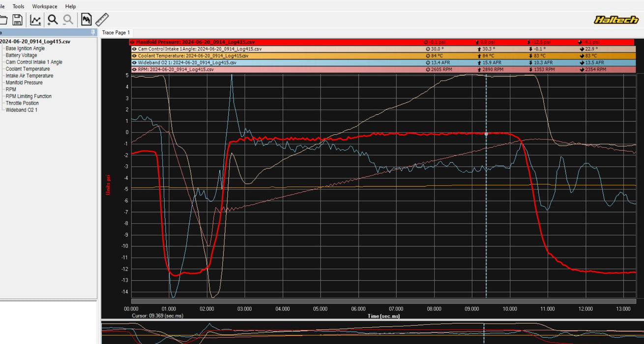Click the greyed-out zoom out magnifier icon
Viewport: 644px width, 344px height.
pyautogui.click(x=68, y=20)
